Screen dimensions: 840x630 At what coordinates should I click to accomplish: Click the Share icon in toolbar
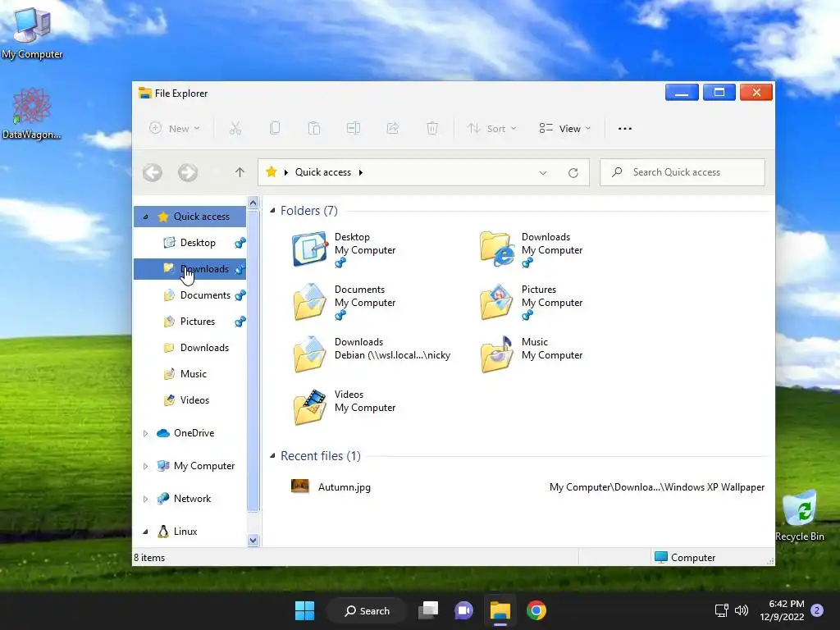click(393, 129)
